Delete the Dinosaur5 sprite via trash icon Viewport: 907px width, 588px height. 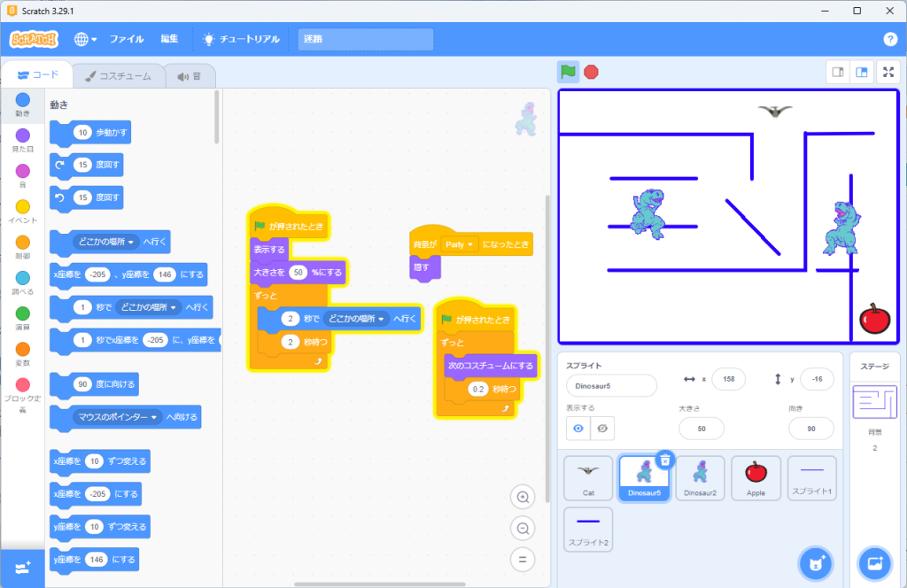tap(665, 459)
